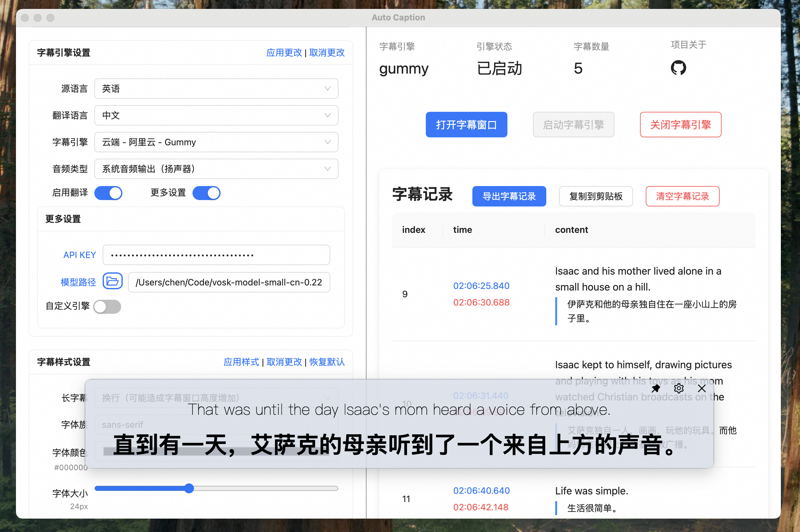This screenshot has height=532, width=800.
Task: Click the audio type dropdown chevron
Action: click(x=327, y=169)
